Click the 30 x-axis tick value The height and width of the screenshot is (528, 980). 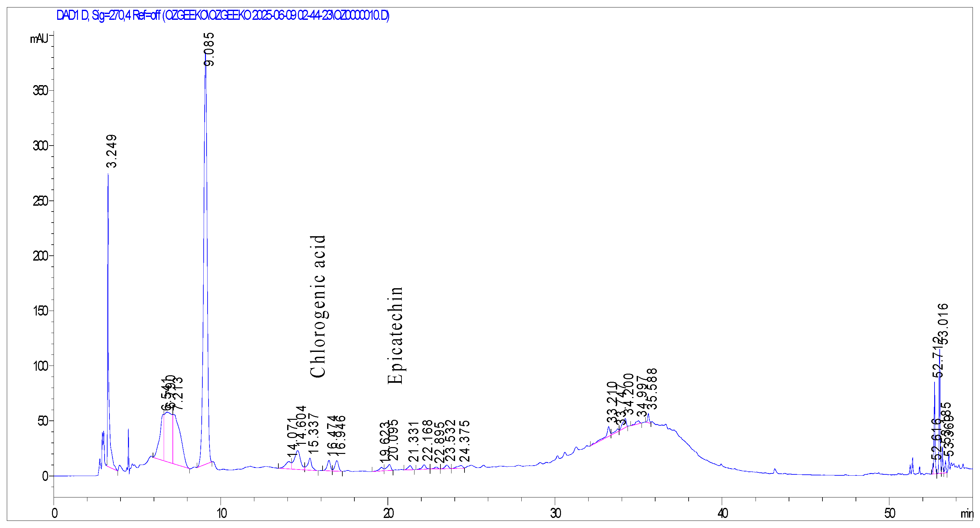(x=555, y=513)
